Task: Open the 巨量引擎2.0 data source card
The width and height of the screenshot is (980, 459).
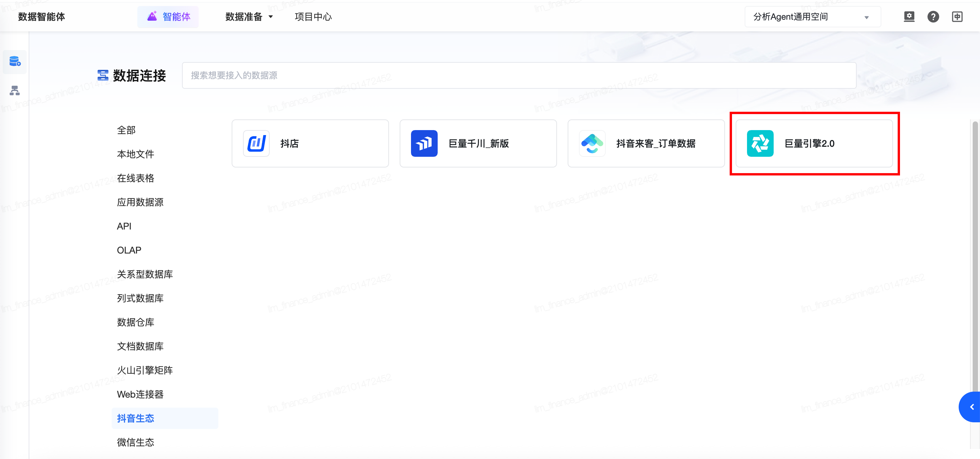Action: click(x=814, y=143)
